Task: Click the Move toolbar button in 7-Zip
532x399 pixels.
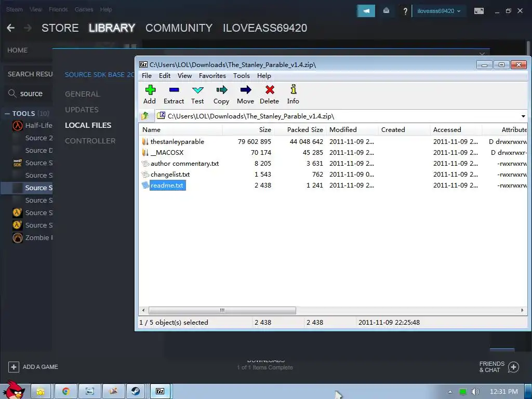Action: pos(245,95)
